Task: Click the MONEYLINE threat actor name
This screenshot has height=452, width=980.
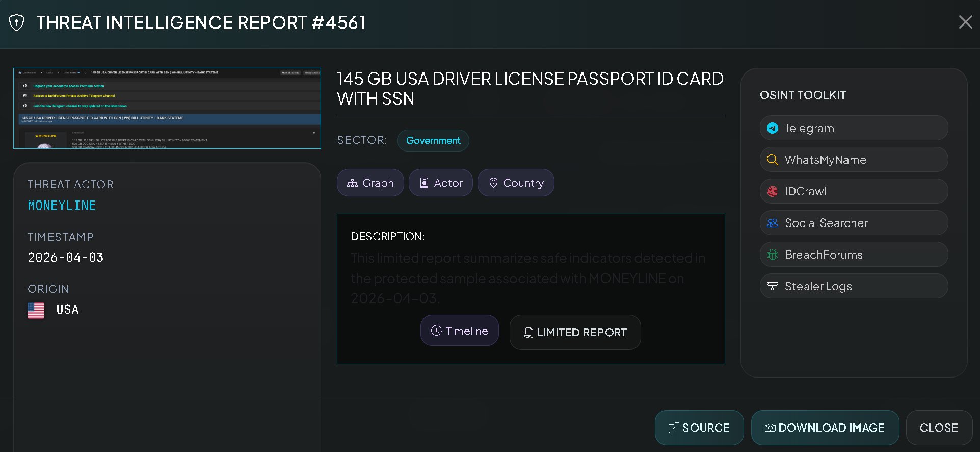Action: coord(62,205)
